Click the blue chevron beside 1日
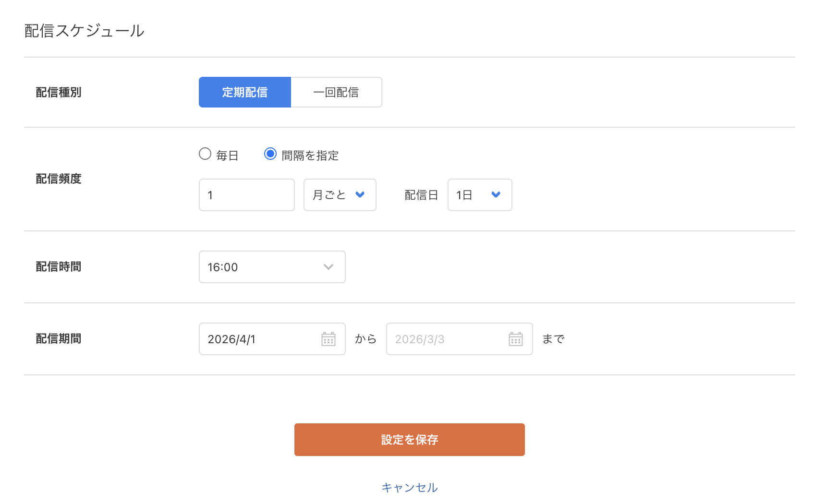Image resolution: width=827 pixels, height=504 pixels. pyautogui.click(x=496, y=194)
